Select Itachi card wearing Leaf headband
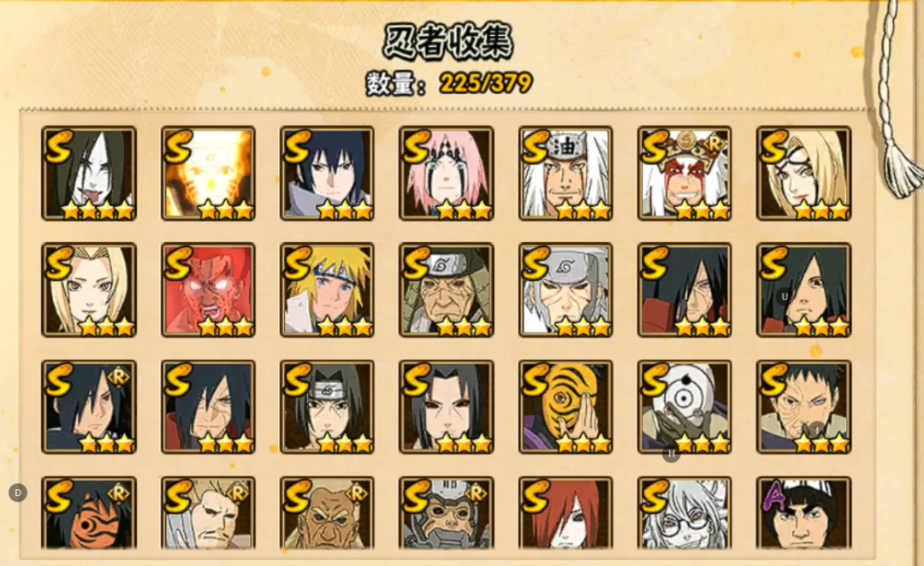This screenshot has width=924, height=566. coord(327,407)
